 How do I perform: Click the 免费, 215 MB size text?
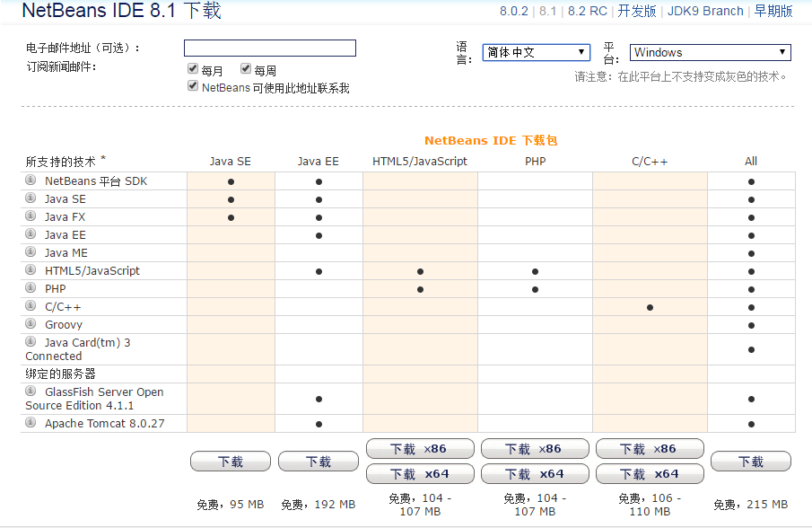tap(751, 504)
